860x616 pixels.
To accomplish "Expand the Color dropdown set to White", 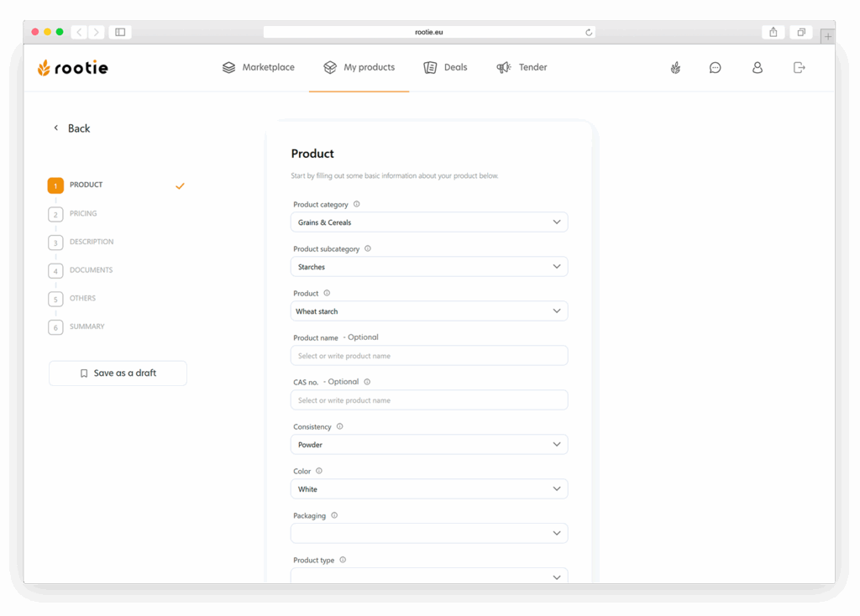I will point(429,488).
